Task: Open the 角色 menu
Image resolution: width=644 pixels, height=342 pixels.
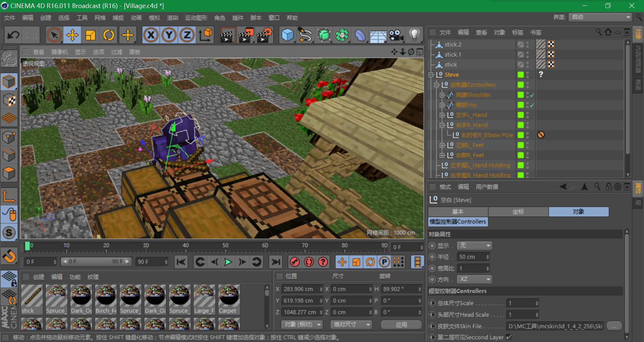Action: coord(220,18)
